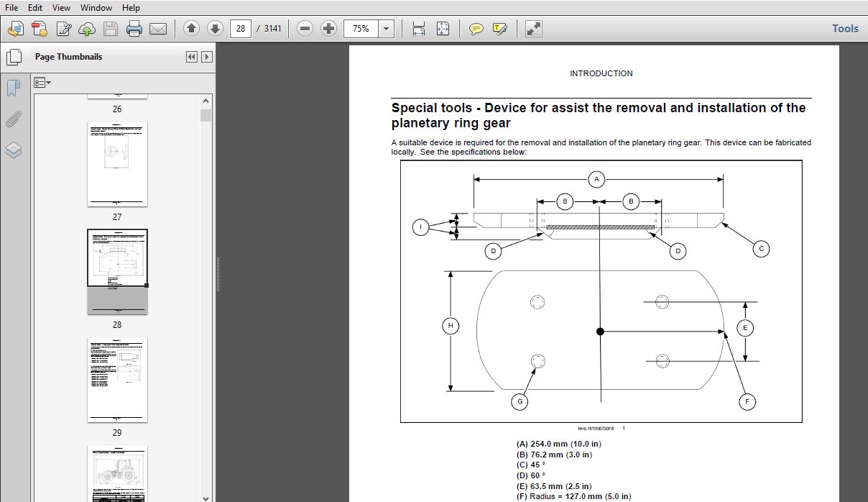The height and width of the screenshot is (502, 868).
Task: Click the thumbnail panel scrollbar thumb
Action: pyautogui.click(x=206, y=115)
